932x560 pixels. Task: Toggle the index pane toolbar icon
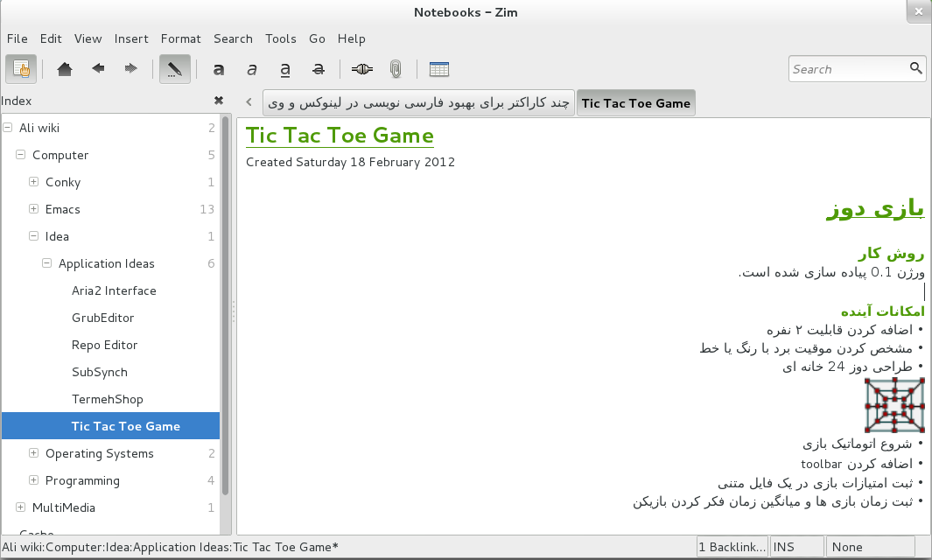point(22,69)
